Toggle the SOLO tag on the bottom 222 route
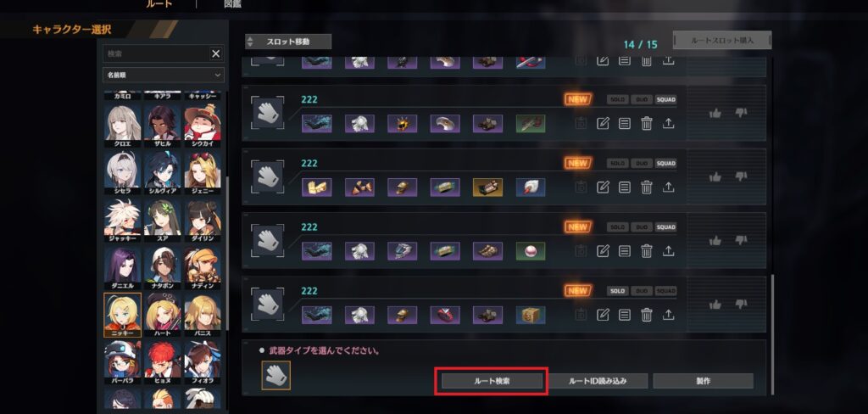 (x=617, y=291)
